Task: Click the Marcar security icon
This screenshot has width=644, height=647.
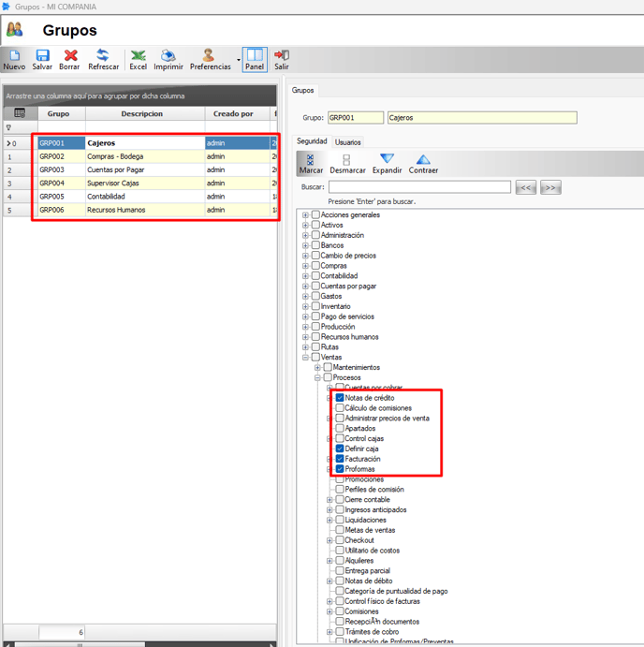Action: pyautogui.click(x=311, y=164)
